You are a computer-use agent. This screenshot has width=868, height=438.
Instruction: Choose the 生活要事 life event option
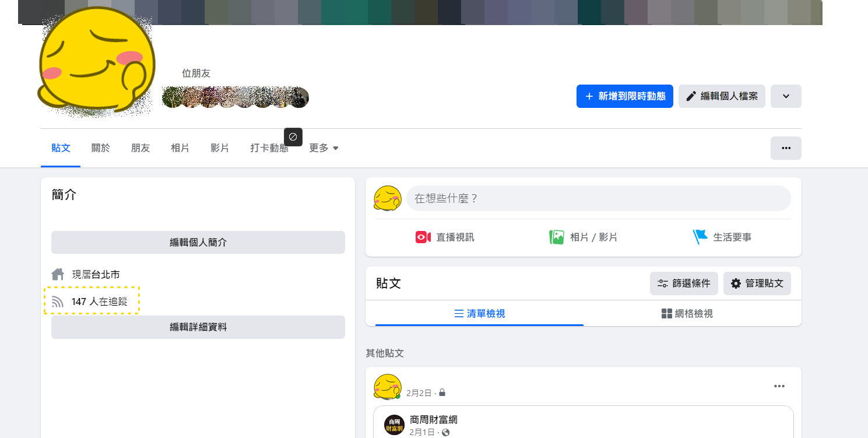tap(722, 237)
